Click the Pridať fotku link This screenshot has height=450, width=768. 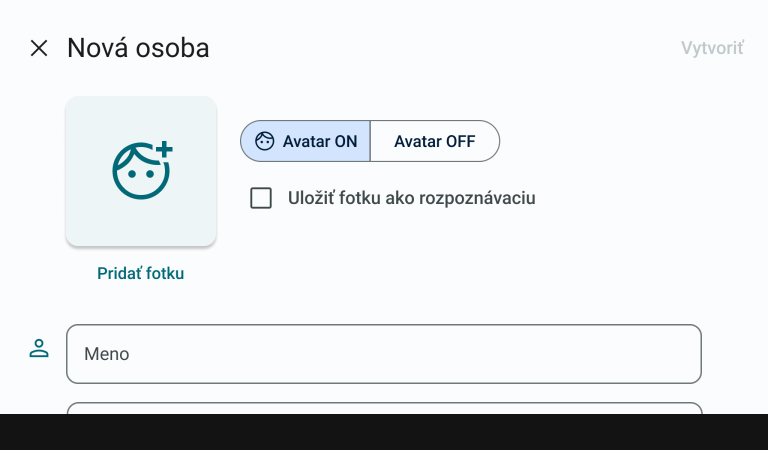tap(141, 273)
